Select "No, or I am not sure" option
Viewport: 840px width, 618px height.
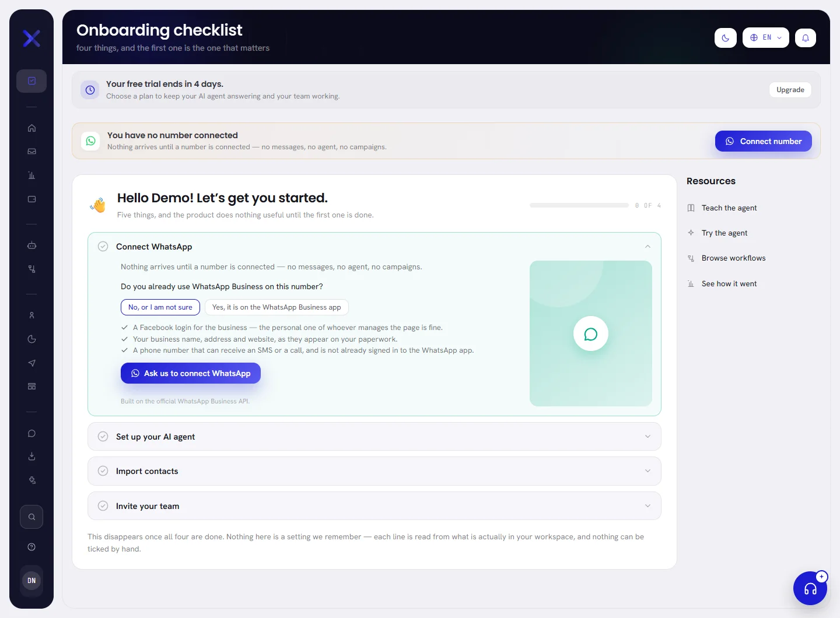[160, 307]
